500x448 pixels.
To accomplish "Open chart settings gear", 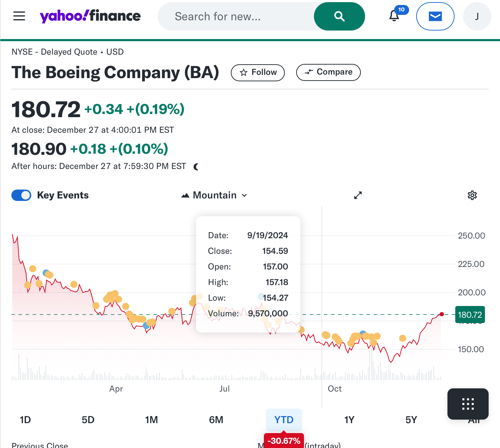I will 472,195.
